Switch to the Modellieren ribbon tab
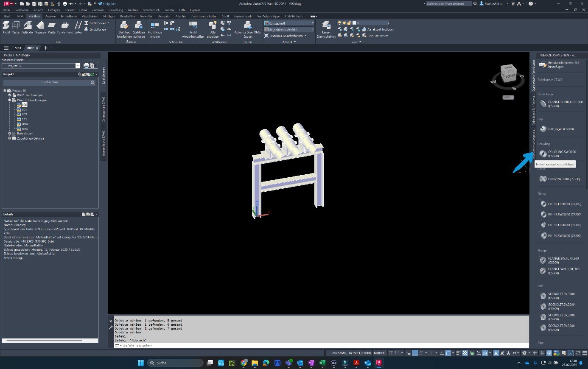Viewport: 588px width, 369px height. click(69, 16)
